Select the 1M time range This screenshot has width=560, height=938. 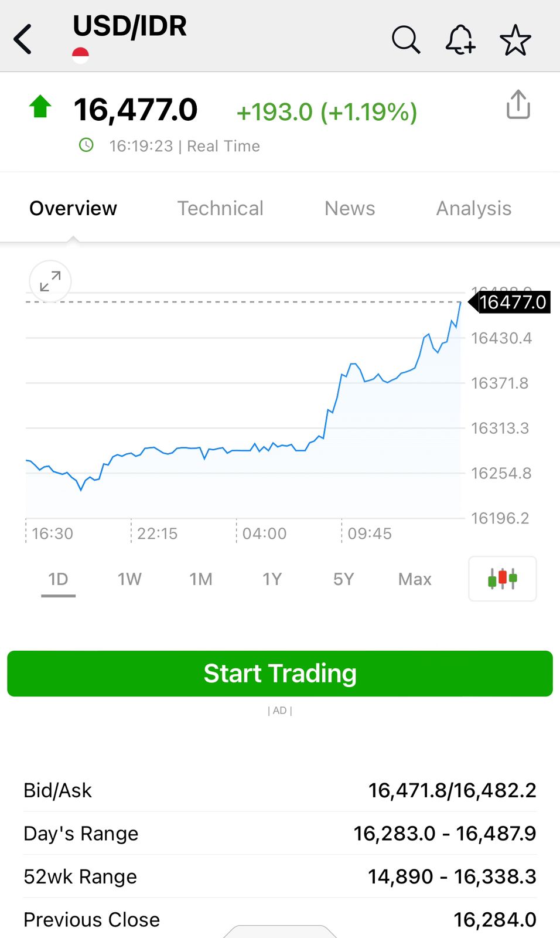201,579
